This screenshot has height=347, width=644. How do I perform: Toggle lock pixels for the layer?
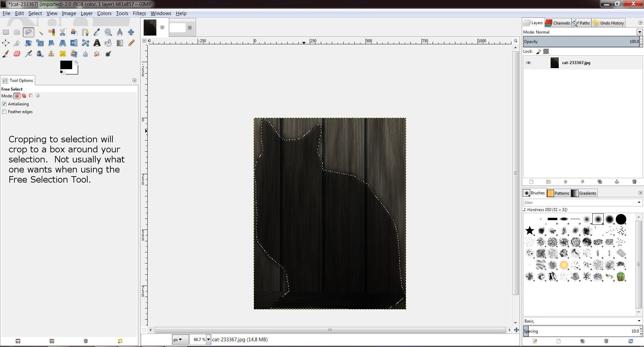tap(539, 51)
